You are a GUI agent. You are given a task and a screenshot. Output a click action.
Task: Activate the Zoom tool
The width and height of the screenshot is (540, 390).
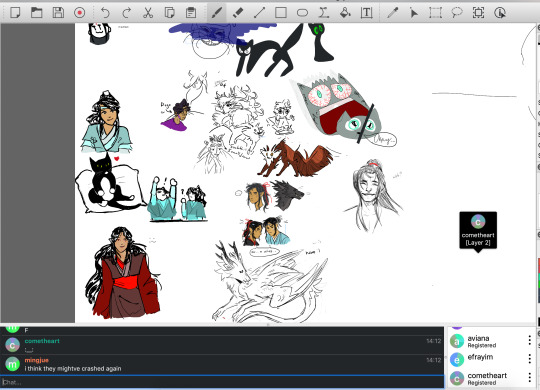[478, 13]
